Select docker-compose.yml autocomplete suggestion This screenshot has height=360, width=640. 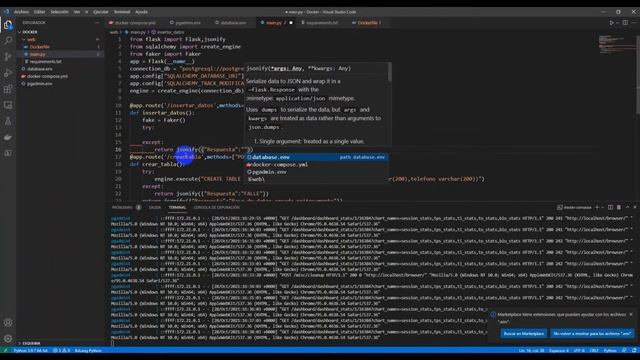coord(317,164)
